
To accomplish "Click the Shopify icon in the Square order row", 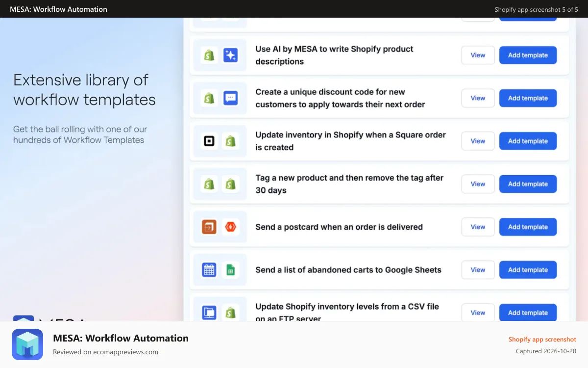I will coord(230,141).
